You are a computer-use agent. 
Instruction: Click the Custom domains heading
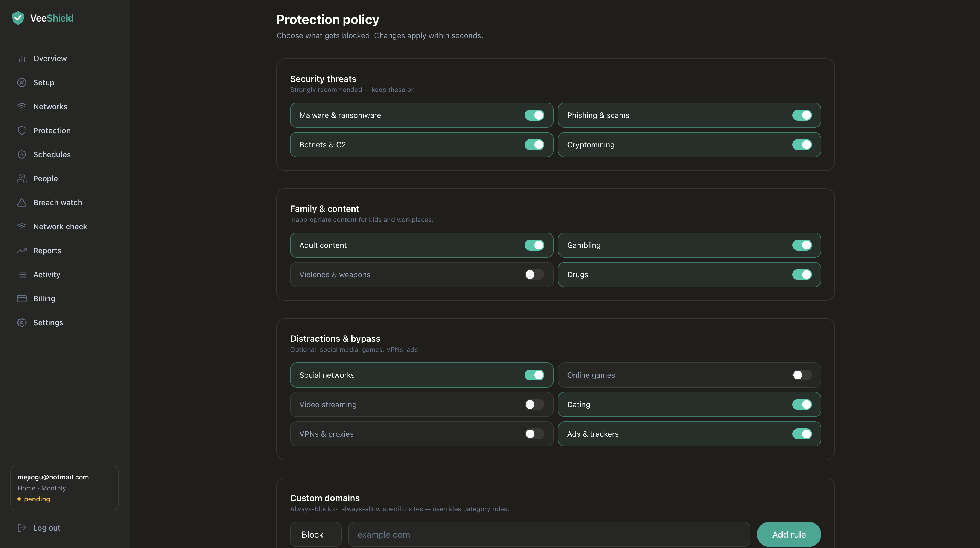[325, 498]
